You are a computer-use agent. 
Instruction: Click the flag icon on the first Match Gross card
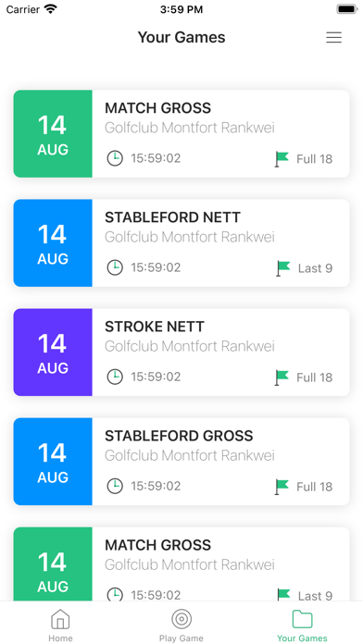[282, 159]
